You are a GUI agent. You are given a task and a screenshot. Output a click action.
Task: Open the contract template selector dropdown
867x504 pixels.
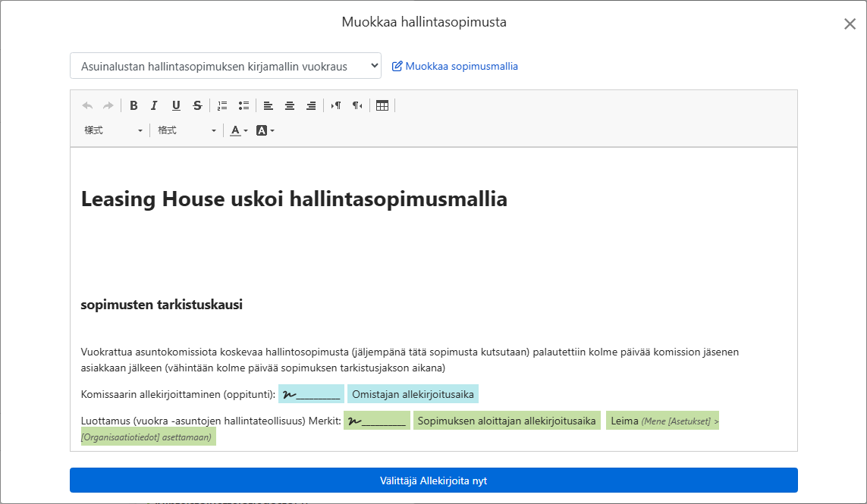point(225,66)
